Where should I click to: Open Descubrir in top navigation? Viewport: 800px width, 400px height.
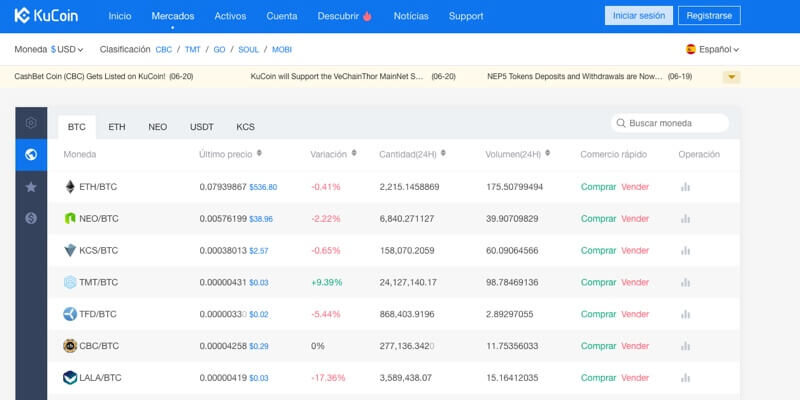pyautogui.click(x=338, y=16)
